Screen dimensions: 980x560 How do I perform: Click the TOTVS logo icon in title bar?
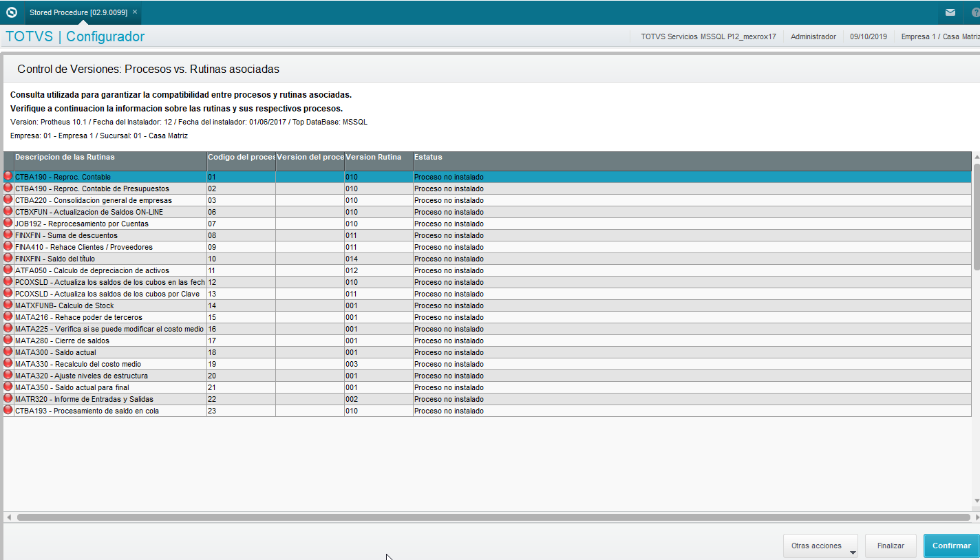(x=11, y=12)
